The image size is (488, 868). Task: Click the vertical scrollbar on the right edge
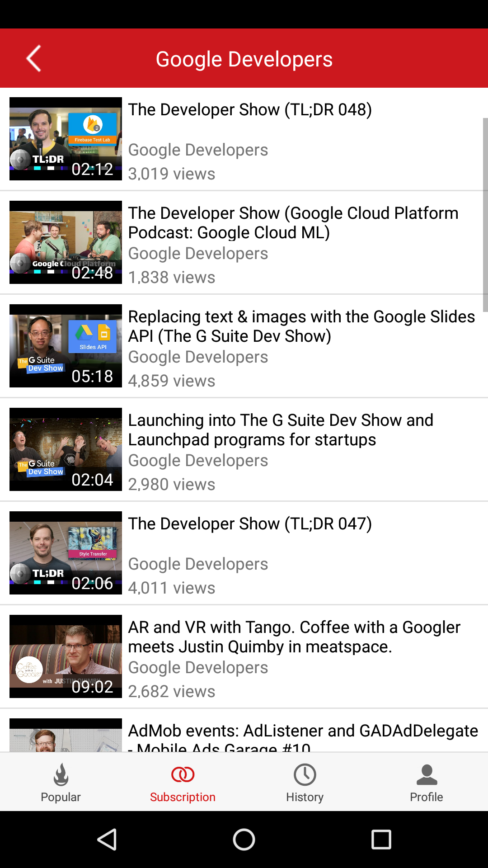(485, 215)
